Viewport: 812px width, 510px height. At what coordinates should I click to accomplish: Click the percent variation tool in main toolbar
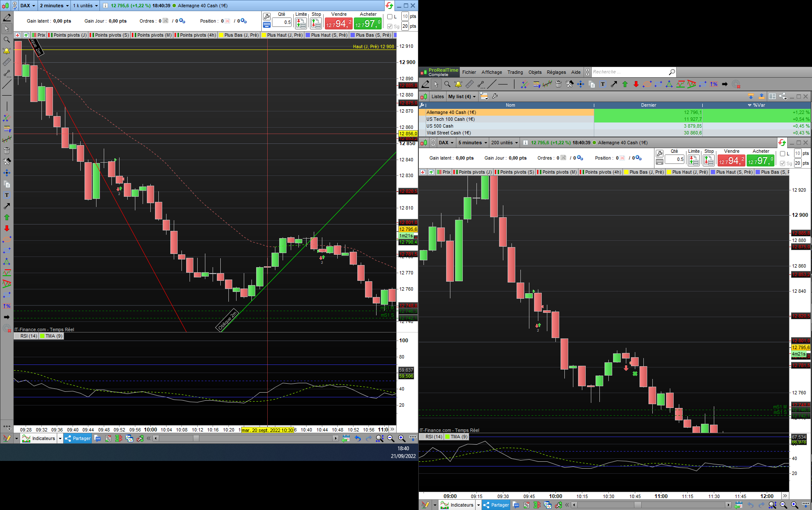(714, 84)
